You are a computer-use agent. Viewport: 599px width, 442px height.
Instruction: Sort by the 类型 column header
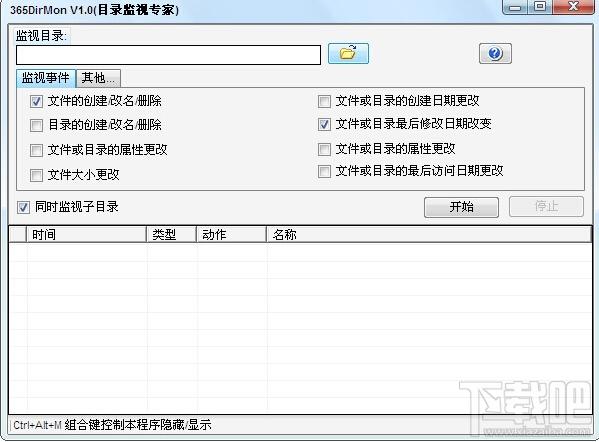172,235
